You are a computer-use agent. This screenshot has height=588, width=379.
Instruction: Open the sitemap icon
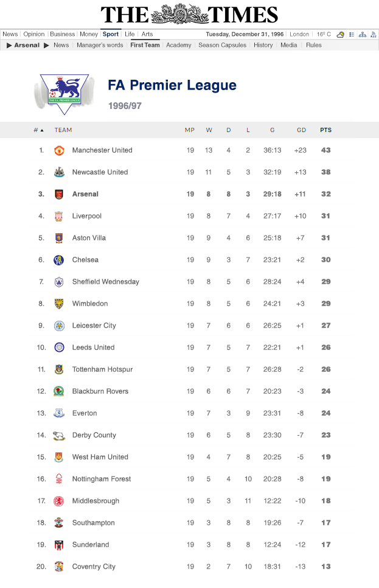(x=363, y=35)
